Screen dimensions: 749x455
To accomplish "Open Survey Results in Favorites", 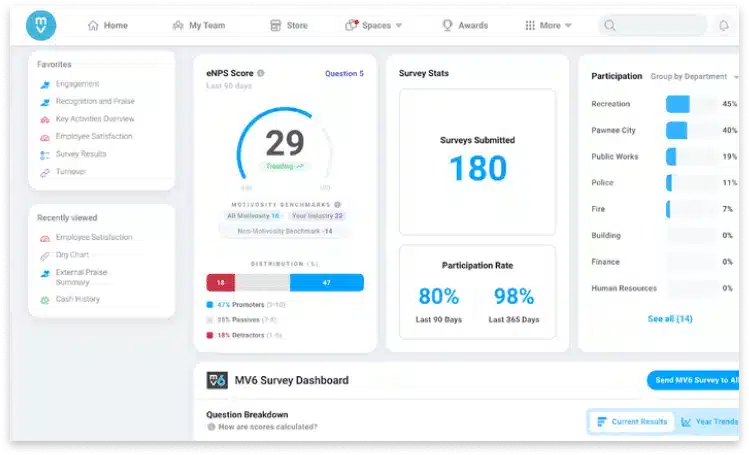I will click(x=81, y=154).
